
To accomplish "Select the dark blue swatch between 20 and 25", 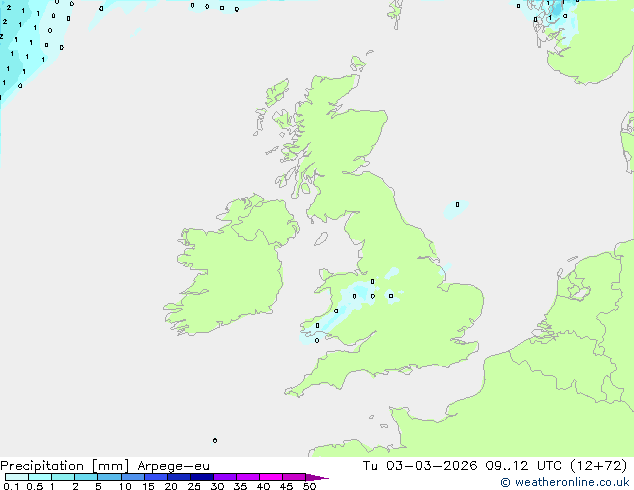I will [182, 478].
